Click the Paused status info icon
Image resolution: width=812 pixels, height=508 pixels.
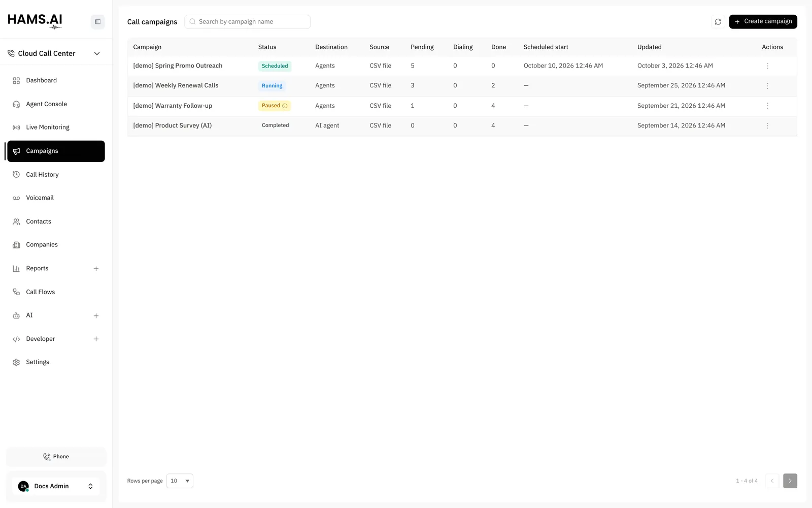pyautogui.click(x=285, y=106)
